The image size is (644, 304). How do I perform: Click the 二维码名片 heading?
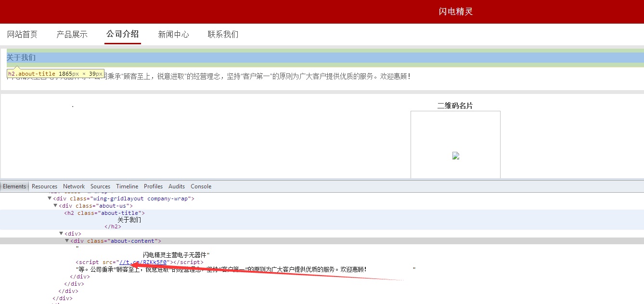pos(455,106)
